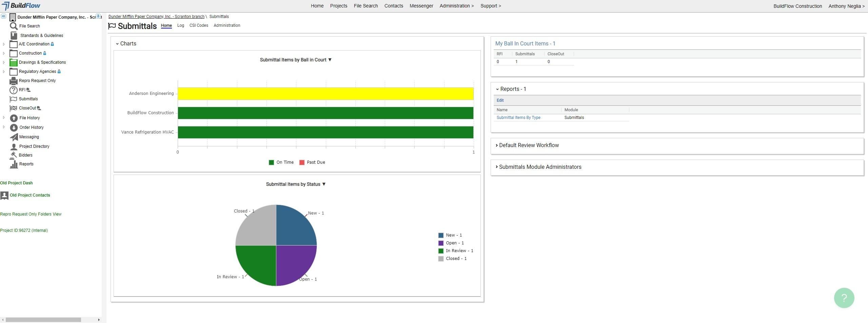Click the Project Directory person icon
868x323 pixels.
(14, 146)
